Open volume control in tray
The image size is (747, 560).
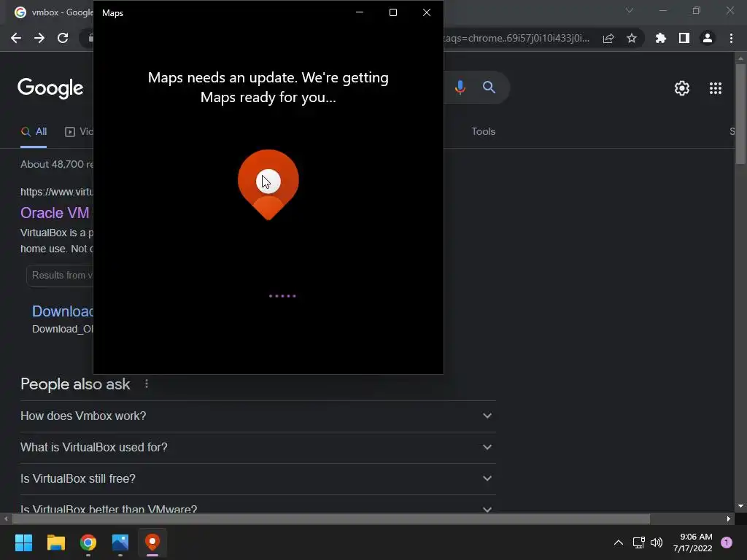tap(657, 542)
